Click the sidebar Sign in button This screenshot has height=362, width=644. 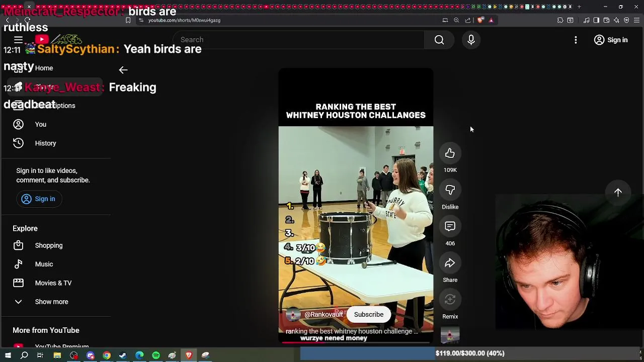coord(39,199)
